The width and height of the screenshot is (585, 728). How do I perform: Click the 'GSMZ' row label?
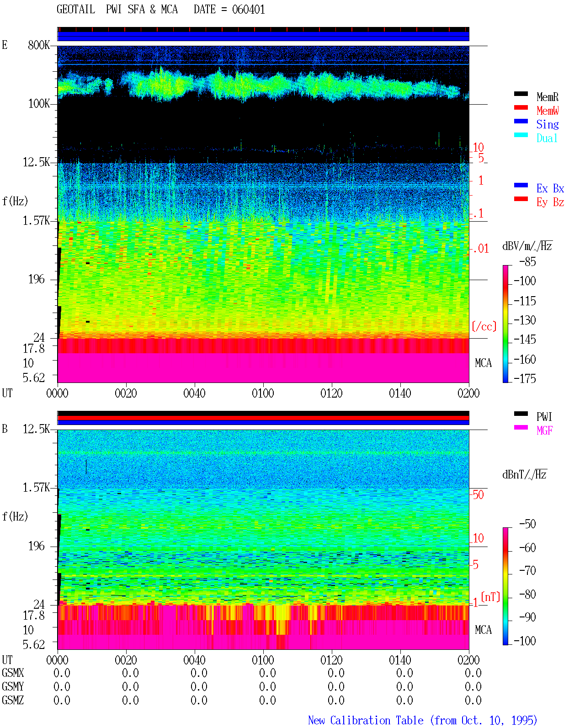tap(13, 701)
